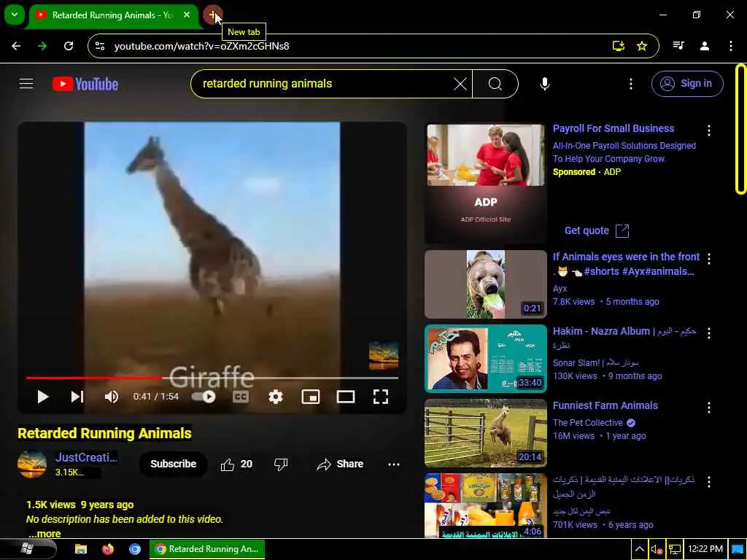Launch Firefox from the taskbar
Viewport: 747px width, 560px height.
108,549
